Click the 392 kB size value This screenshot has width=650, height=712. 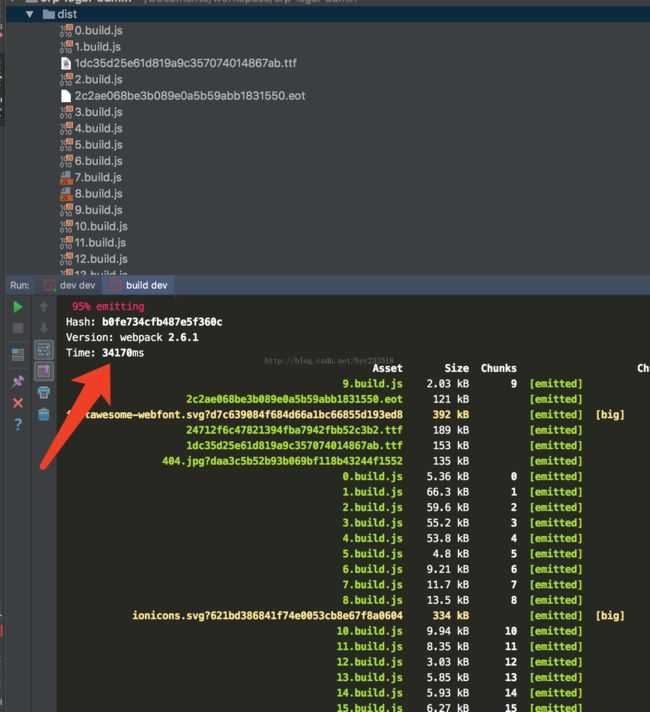click(451, 415)
